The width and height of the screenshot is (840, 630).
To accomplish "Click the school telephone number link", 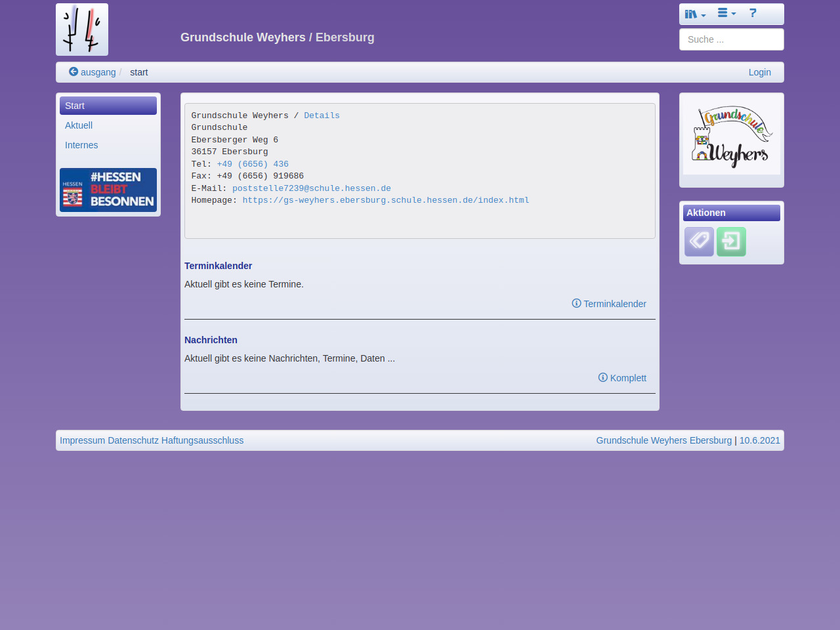I will [253, 164].
